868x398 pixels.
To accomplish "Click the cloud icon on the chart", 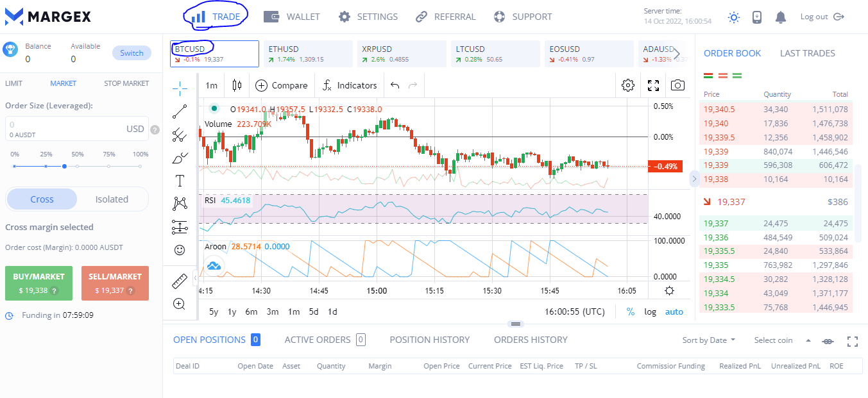I will click(x=214, y=265).
